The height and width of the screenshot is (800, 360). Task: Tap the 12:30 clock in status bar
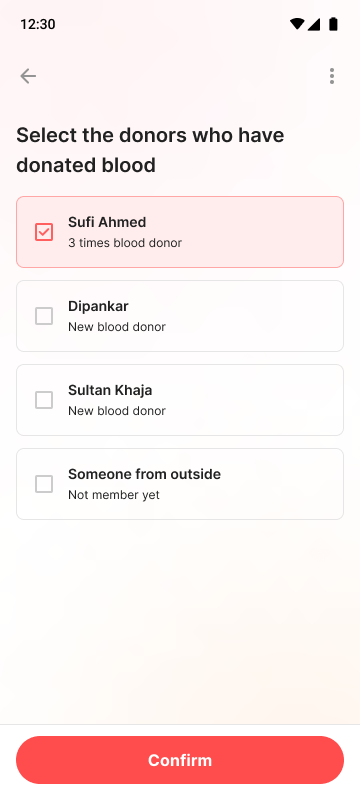[x=38, y=24]
